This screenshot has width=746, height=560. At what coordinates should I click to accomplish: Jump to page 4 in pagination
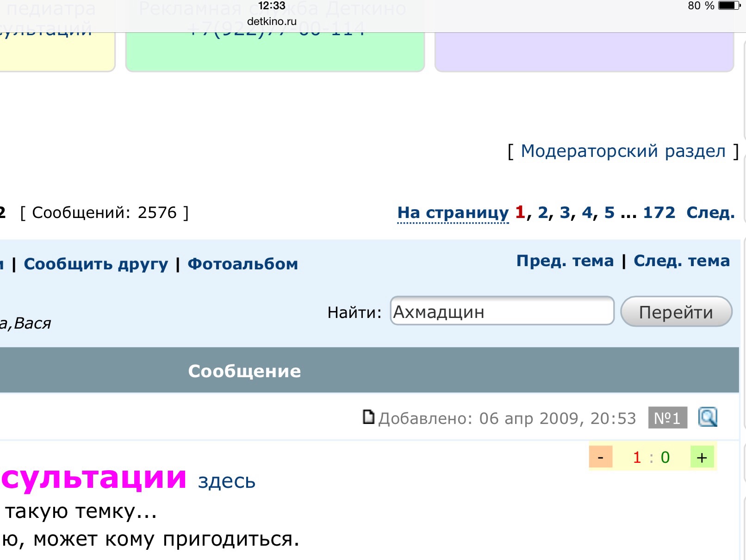(587, 212)
